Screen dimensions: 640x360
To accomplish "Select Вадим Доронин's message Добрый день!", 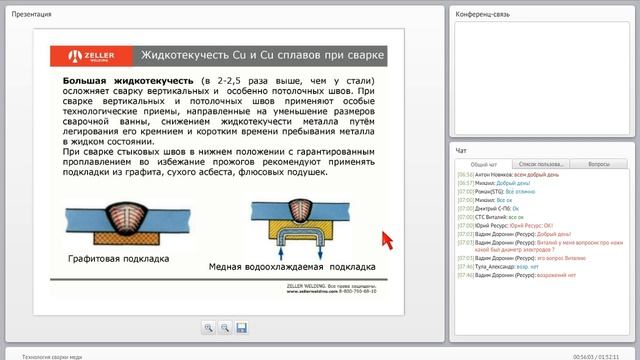I will coord(553,234).
